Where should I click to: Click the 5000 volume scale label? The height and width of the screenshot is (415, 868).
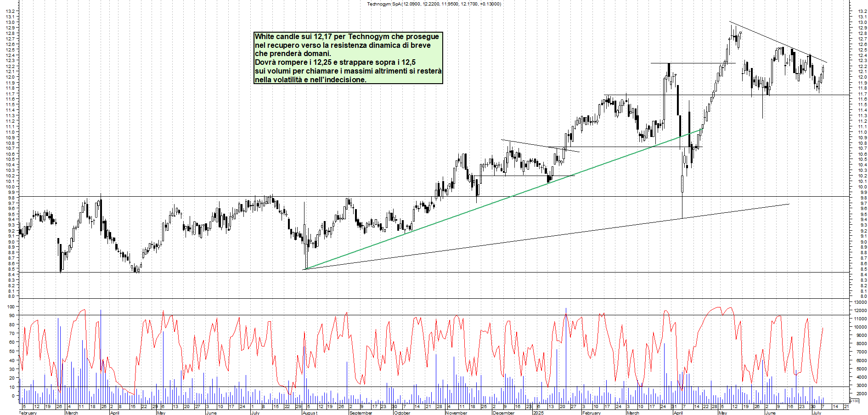[x=861, y=369]
